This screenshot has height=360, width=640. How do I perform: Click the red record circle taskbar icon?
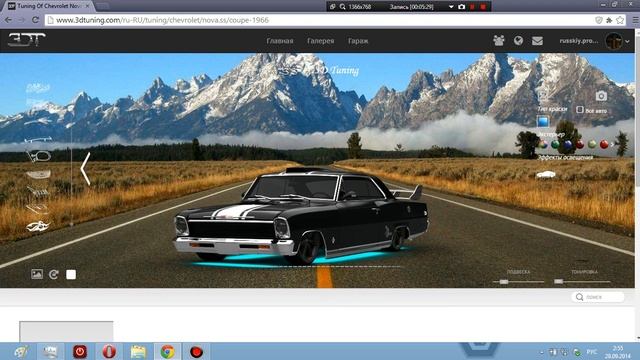(x=196, y=351)
